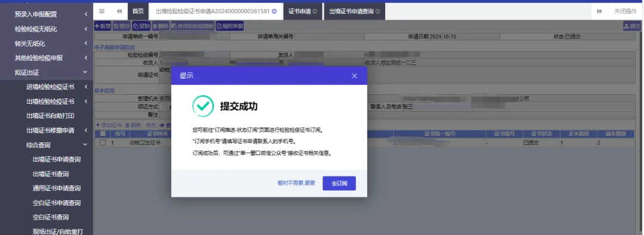This screenshot has width=644, height=235.
Task: Switch to the 证书申请 tab
Action: click(299, 11)
